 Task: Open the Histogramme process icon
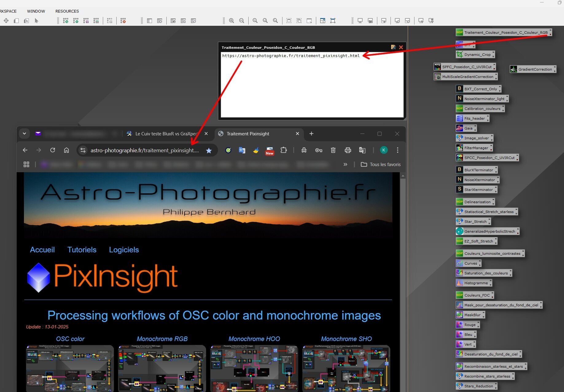click(x=473, y=283)
